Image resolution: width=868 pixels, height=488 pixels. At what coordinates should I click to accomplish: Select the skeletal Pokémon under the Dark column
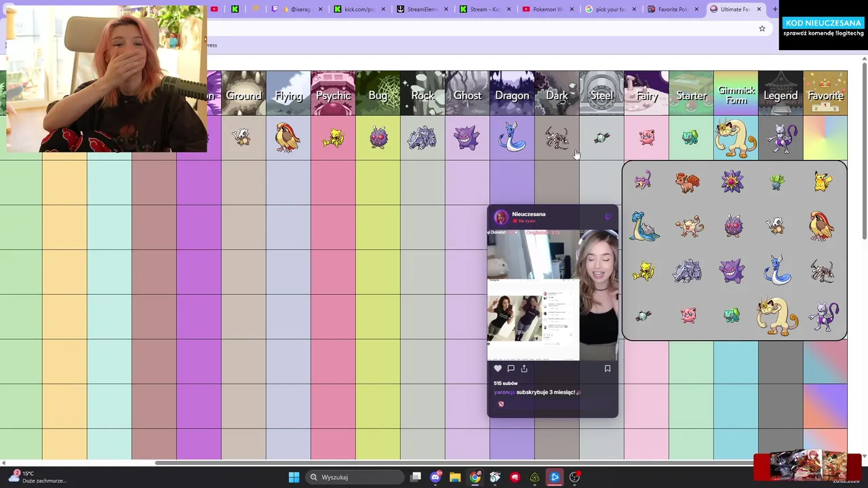point(557,138)
